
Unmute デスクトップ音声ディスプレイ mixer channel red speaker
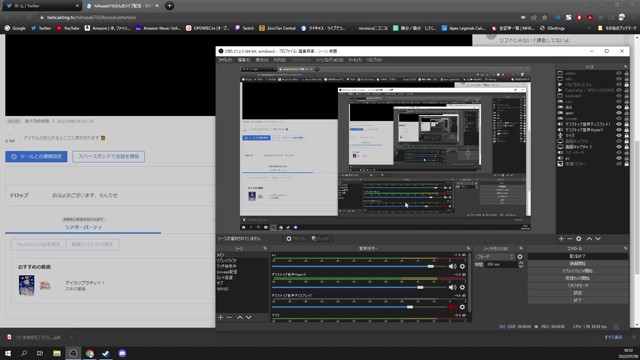(452, 307)
